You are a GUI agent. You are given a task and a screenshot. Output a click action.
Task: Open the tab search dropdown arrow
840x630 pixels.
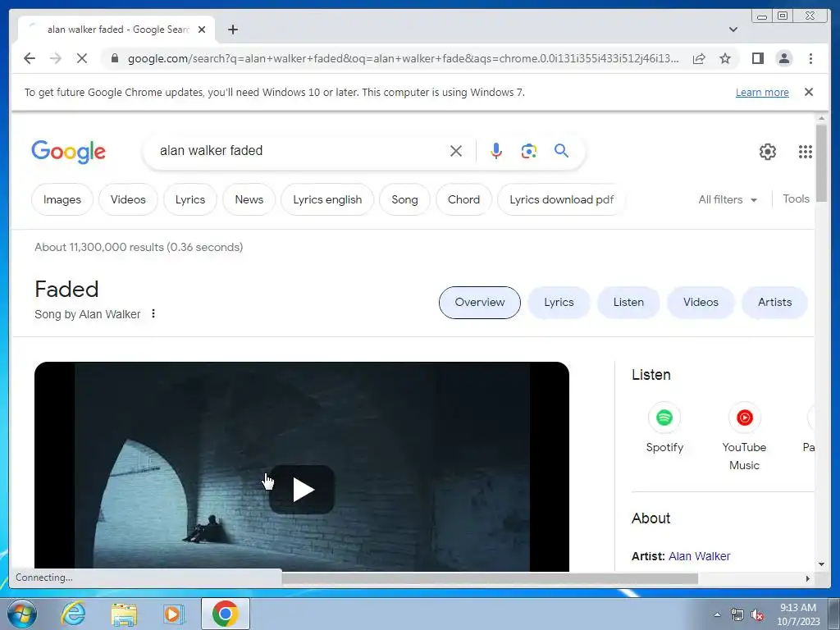click(x=733, y=30)
